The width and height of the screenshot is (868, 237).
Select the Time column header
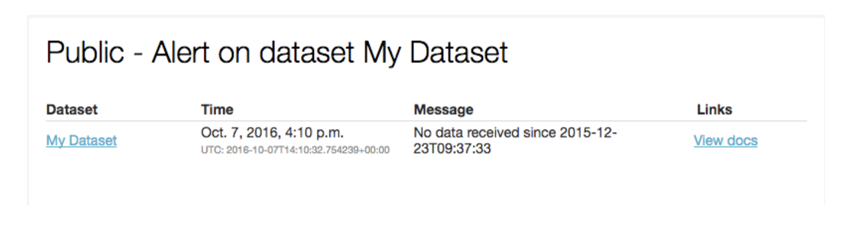217,110
